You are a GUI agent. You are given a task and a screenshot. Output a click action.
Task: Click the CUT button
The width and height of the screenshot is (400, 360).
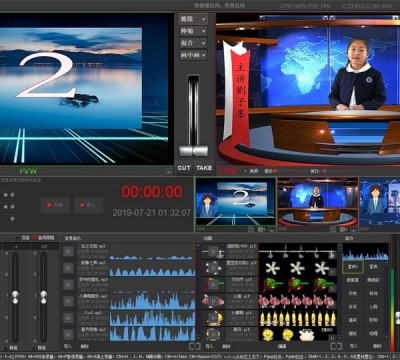[x=184, y=168]
